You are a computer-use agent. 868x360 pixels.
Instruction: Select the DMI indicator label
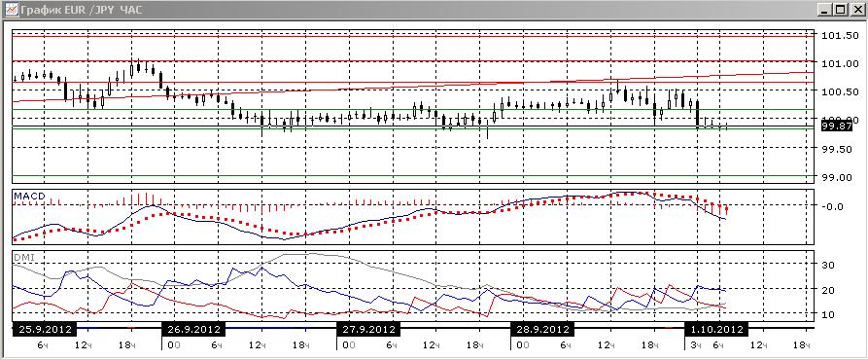(23, 257)
